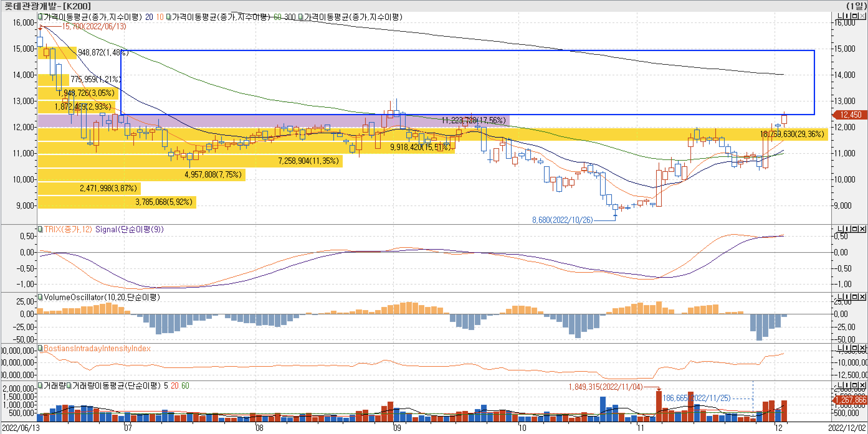This screenshot has height=434, width=868.
Task: Click the VolumeOscillator(10,20,단순이평) legend label
Action: 102,297
